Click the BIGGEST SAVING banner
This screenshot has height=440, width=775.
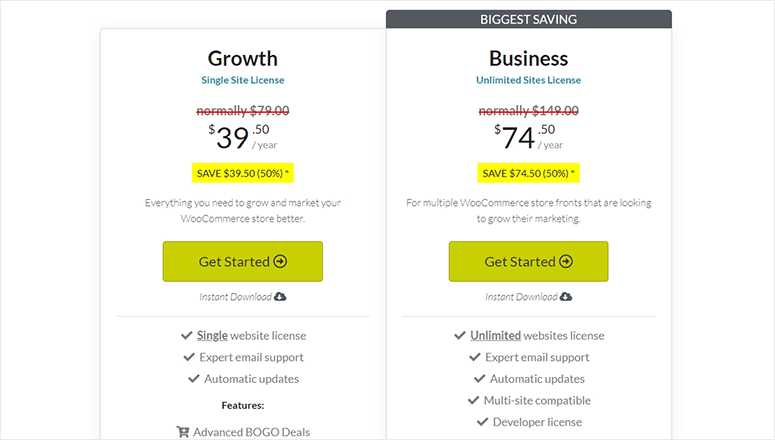[x=529, y=19]
